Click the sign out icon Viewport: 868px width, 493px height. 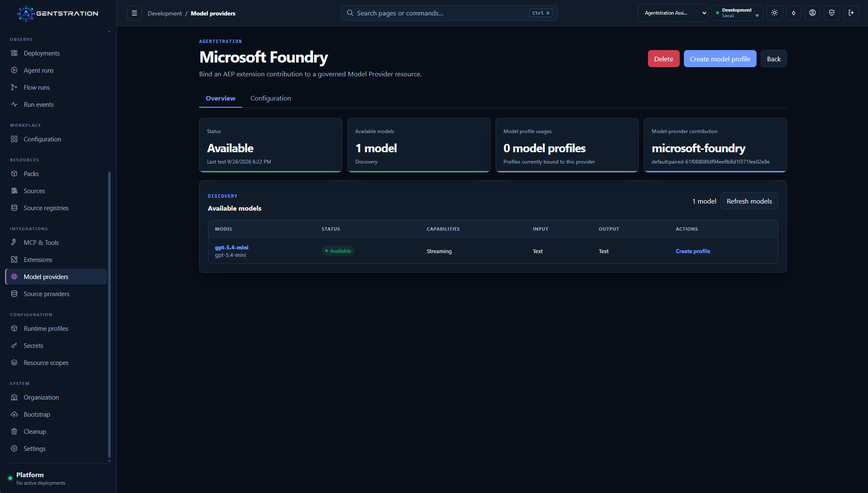(851, 13)
